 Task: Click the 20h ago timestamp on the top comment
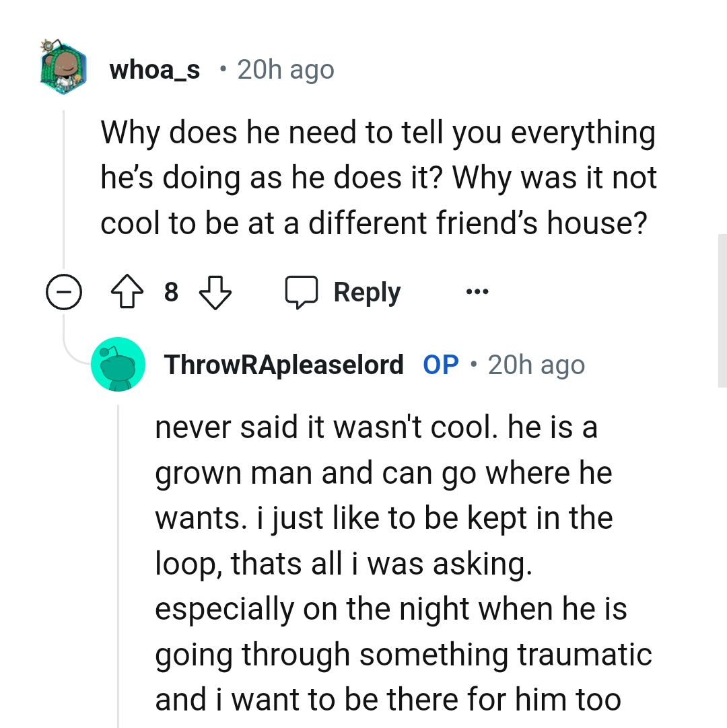coord(285,68)
